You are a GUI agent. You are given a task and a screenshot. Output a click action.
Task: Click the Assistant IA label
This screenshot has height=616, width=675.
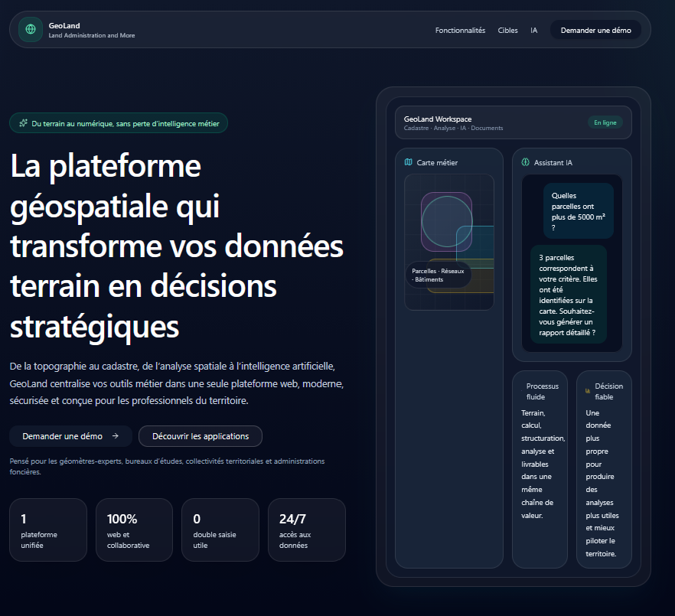coord(553,162)
